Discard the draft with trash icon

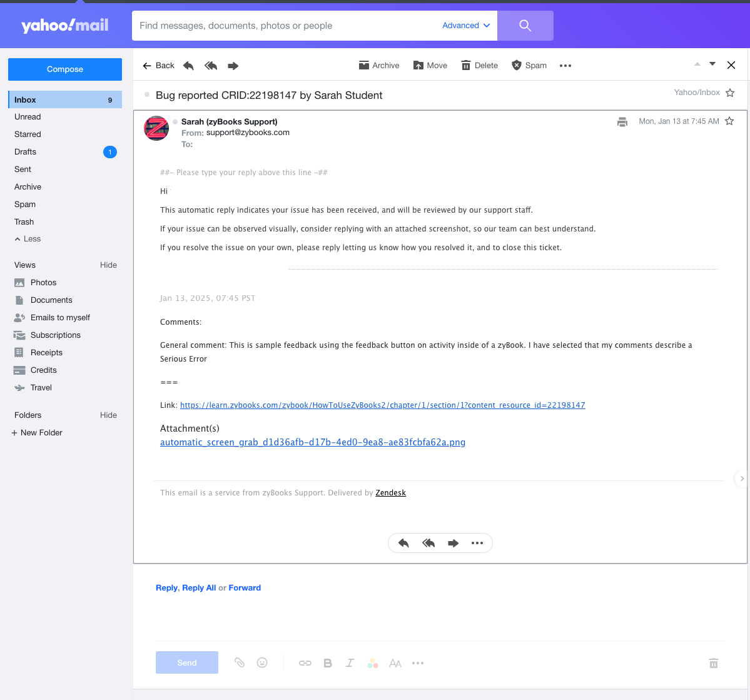tap(714, 663)
